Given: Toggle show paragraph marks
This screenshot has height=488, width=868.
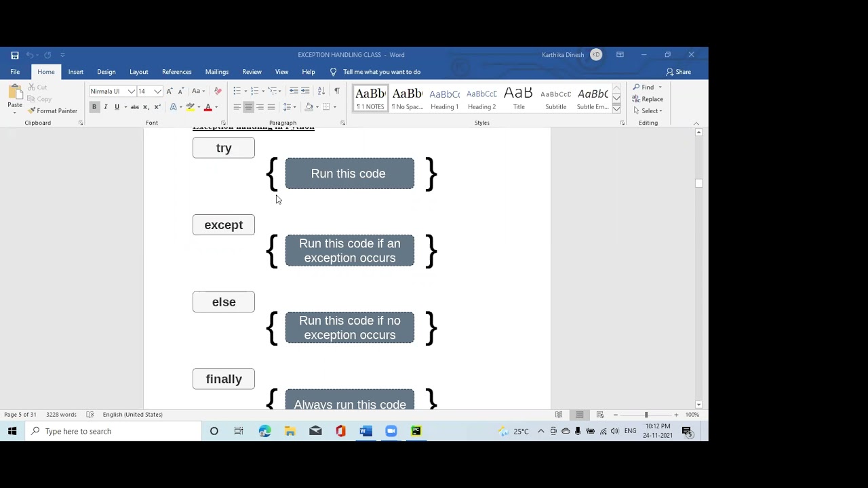Looking at the screenshot, I should click(337, 91).
